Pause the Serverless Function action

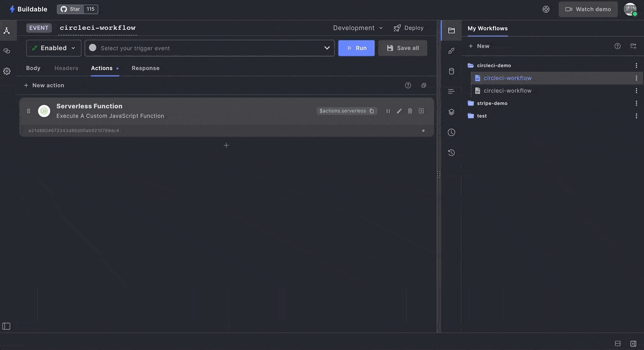[x=388, y=111]
